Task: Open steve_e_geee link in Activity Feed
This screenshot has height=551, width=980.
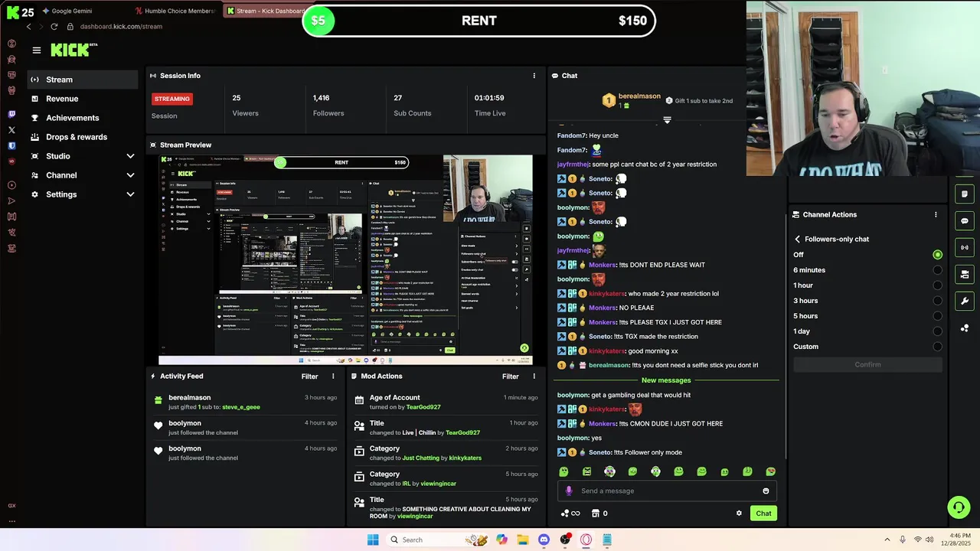Action: pyautogui.click(x=241, y=407)
